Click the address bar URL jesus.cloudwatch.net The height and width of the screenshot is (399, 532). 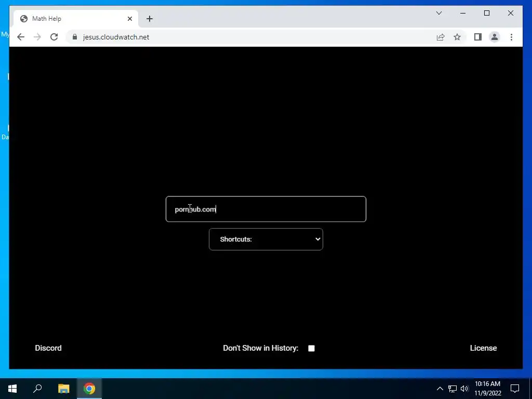pyautogui.click(x=116, y=37)
